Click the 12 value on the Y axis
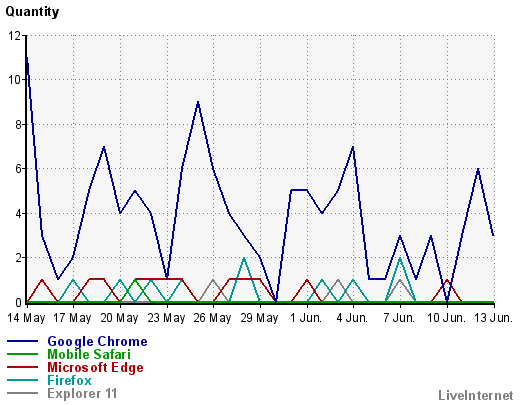This screenshot has width=520, height=405. click(x=14, y=35)
